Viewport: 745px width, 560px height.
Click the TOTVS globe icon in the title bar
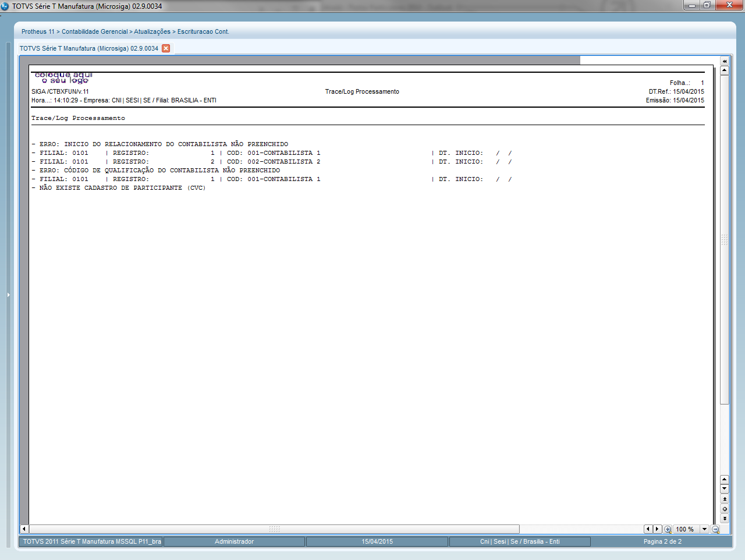(x=5, y=6)
